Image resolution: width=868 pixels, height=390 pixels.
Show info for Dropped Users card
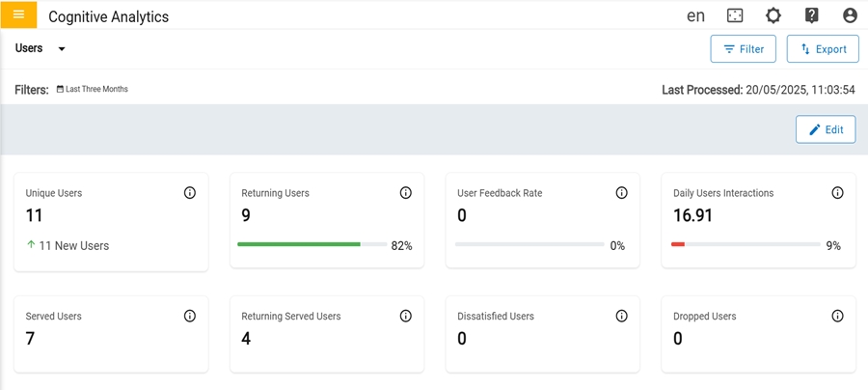pyautogui.click(x=838, y=316)
